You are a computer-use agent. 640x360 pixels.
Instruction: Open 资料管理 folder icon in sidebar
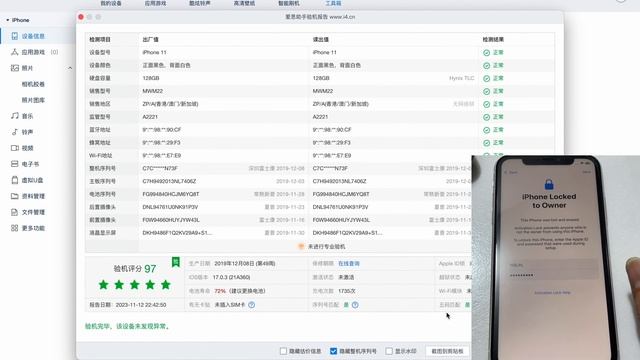[x=15, y=196]
